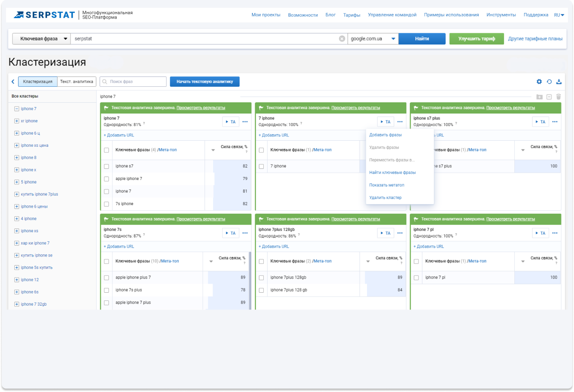574x392 pixels.
Task: Sort iphone 7 cluster by Сила связи
Action: tap(213, 150)
